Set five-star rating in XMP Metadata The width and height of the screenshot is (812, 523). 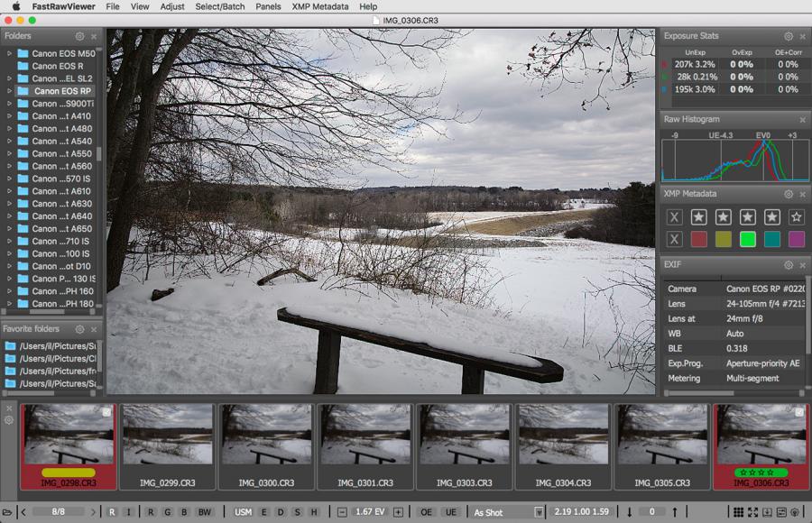tap(796, 216)
